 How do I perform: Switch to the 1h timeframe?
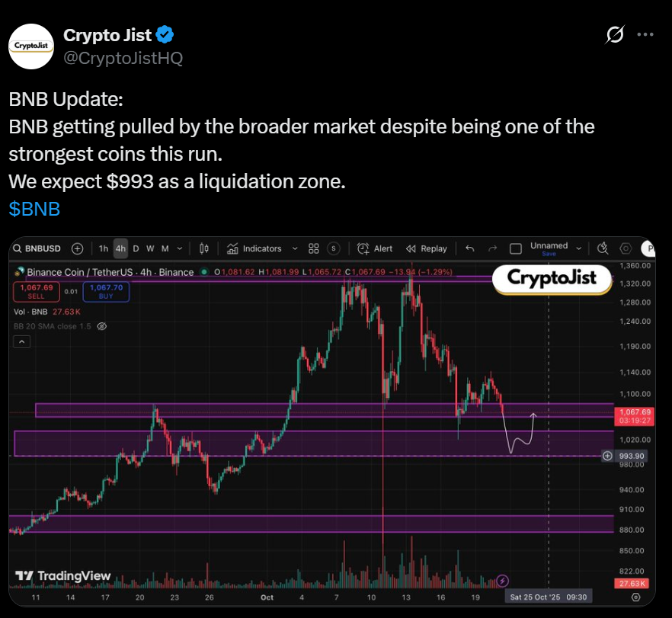[104, 248]
